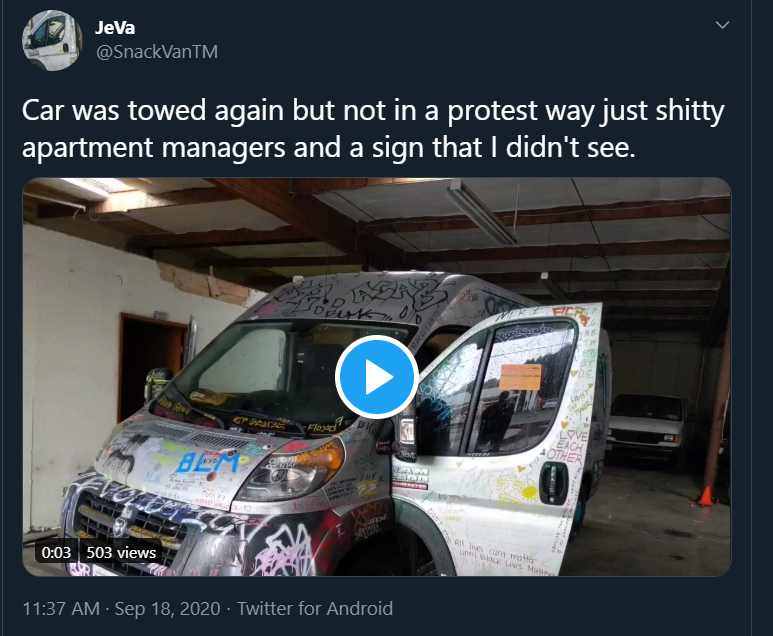Open JeVa's profile avatar picture
This screenshot has width=773, height=636.
52,40
